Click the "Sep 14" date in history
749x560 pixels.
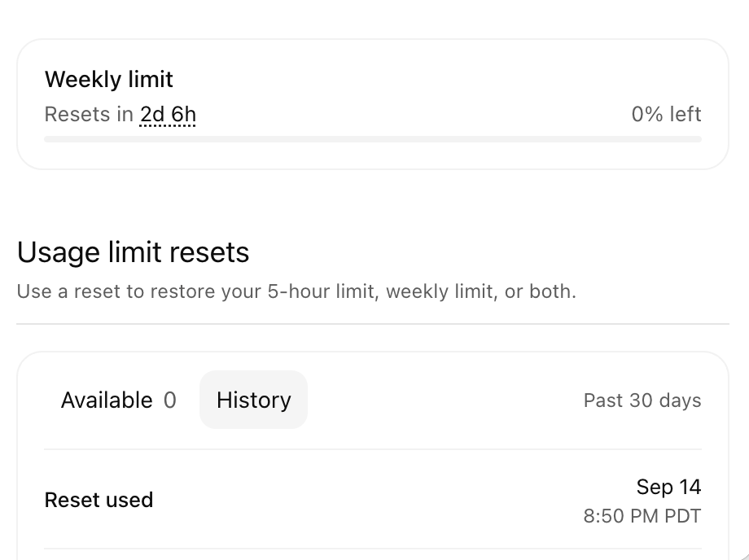pos(668,487)
